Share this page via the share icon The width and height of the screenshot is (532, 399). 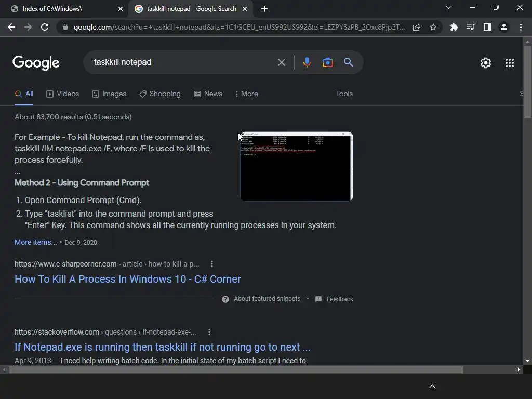pos(417,27)
